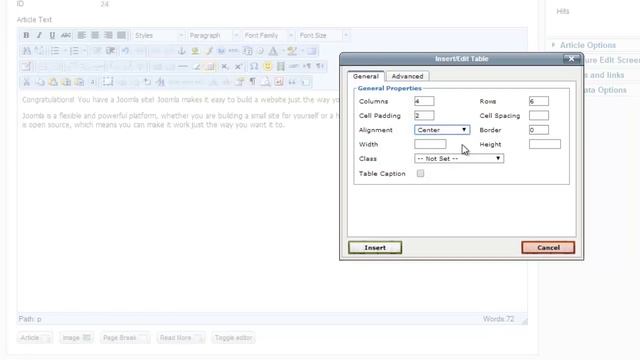The width and height of the screenshot is (640, 360).
Task: Justify text with full-align icon
Action: click(x=122, y=36)
